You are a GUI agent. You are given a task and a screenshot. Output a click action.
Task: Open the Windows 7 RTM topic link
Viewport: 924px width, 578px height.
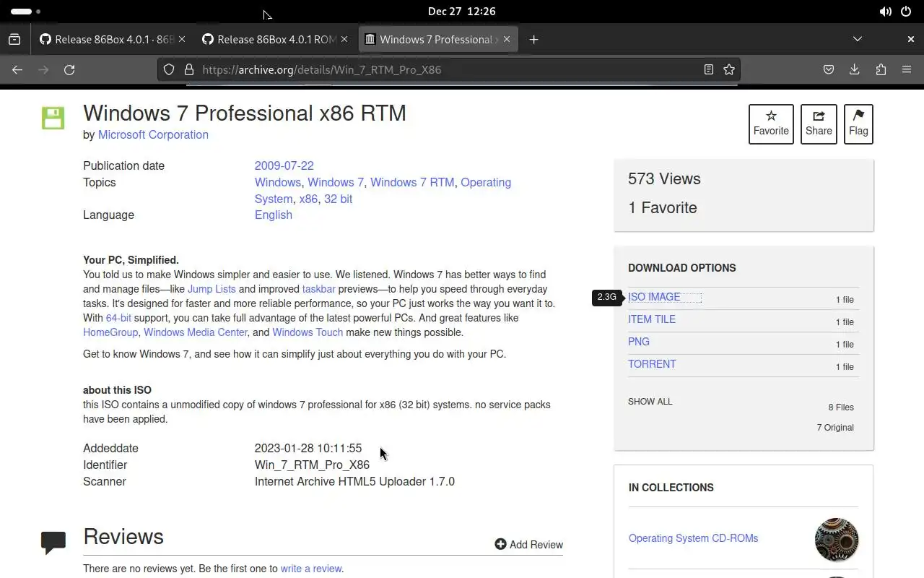click(412, 183)
